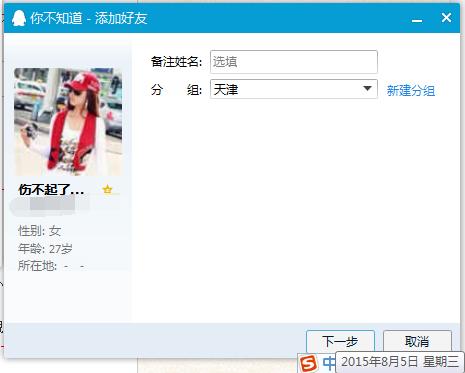Click the 所在地 info line
465x373 pixels.
click(x=51, y=266)
